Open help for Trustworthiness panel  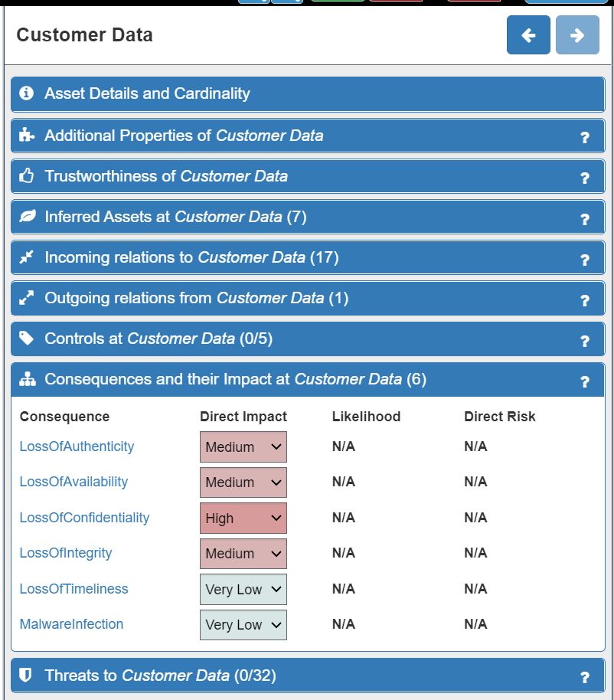[585, 178]
